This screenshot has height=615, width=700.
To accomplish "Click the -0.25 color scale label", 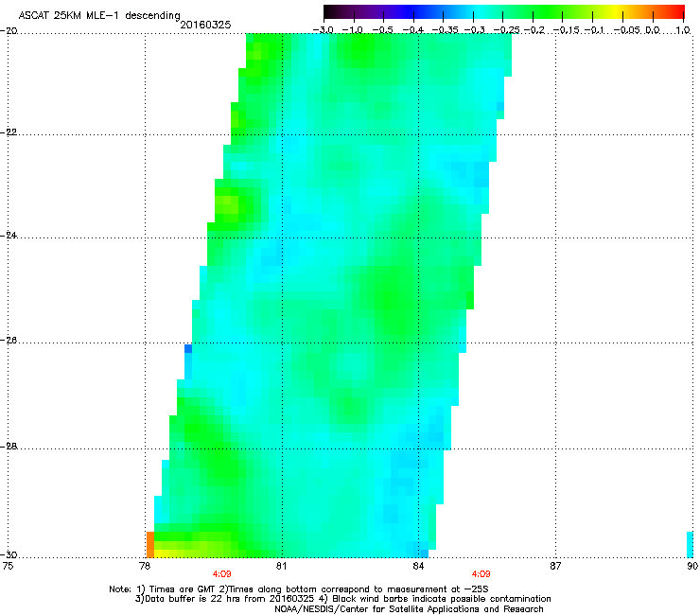I will [x=506, y=30].
